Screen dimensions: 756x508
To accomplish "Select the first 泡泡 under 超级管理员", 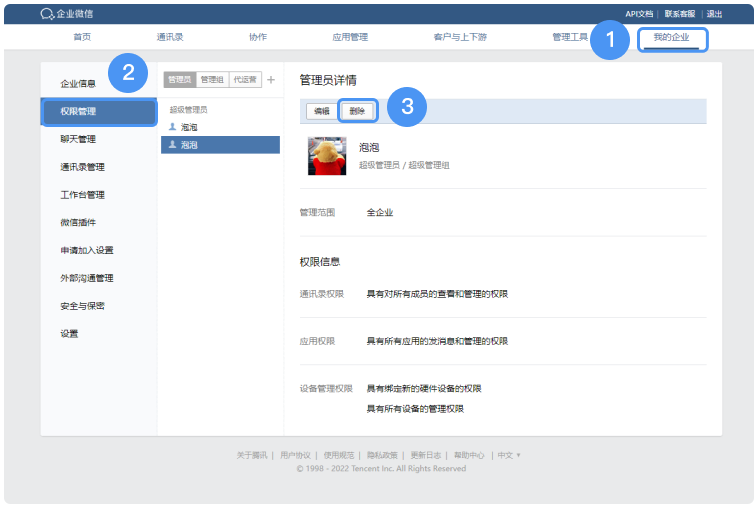I will [x=189, y=128].
